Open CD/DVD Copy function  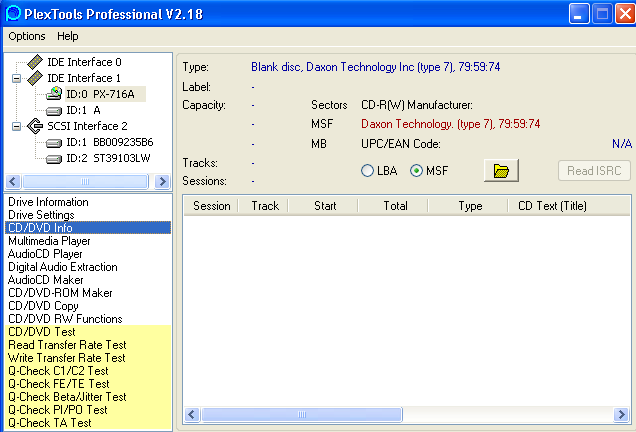[x=88, y=305]
